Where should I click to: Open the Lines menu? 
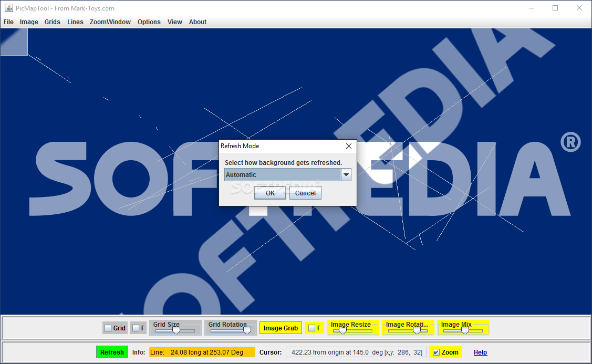point(75,22)
